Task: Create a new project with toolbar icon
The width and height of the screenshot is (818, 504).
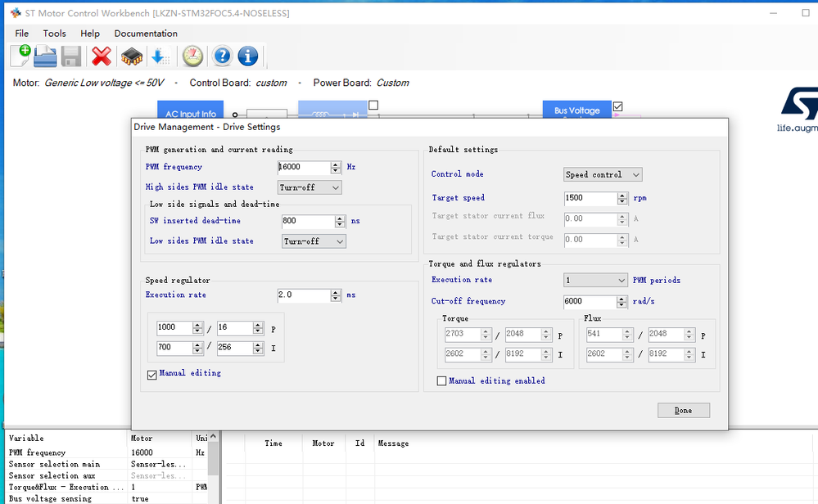Action: point(20,56)
